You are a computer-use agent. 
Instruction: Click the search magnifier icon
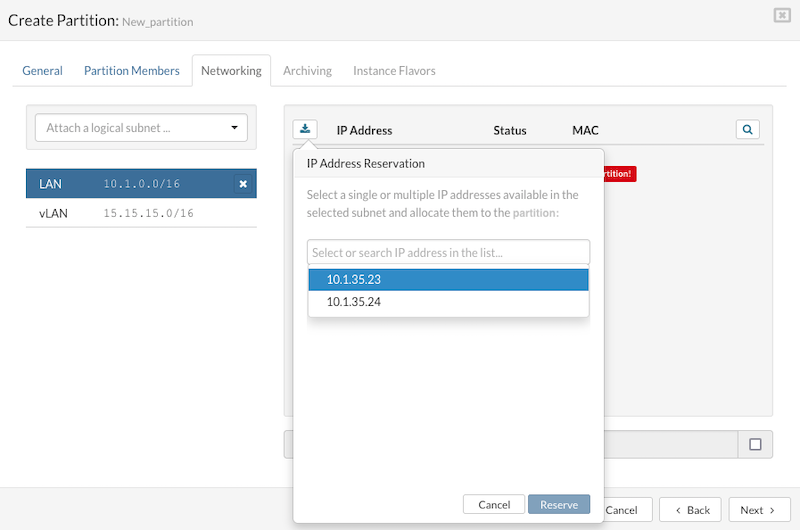click(x=747, y=129)
